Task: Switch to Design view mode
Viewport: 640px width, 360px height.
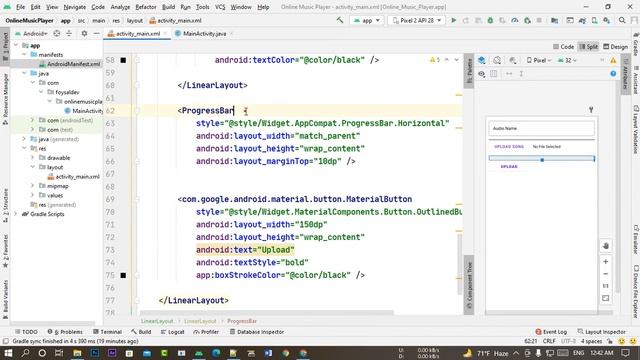Action: (615, 47)
